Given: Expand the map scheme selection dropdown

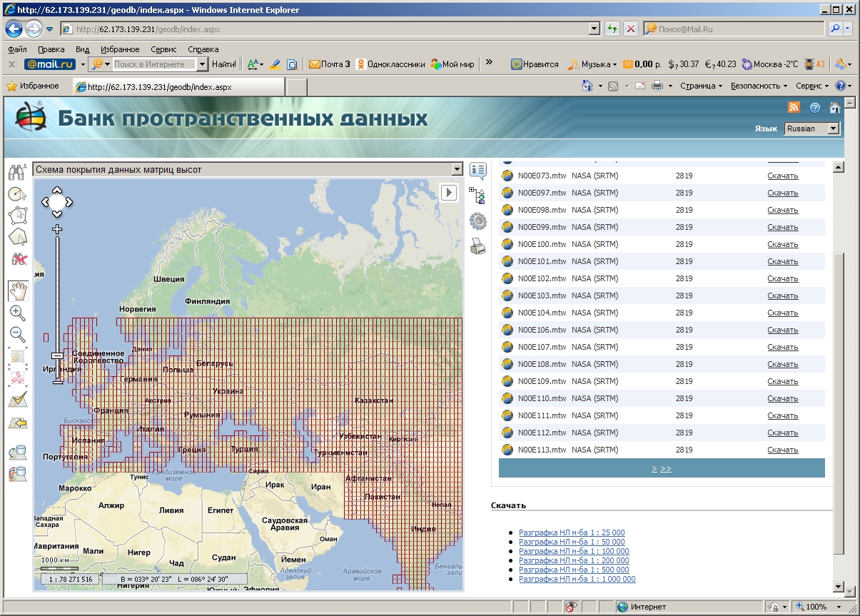Looking at the screenshot, I should pyautogui.click(x=457, y=169).
